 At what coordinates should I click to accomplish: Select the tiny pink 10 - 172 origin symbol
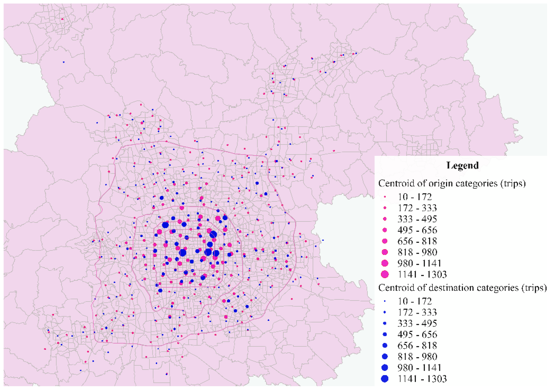coord(385,197)
